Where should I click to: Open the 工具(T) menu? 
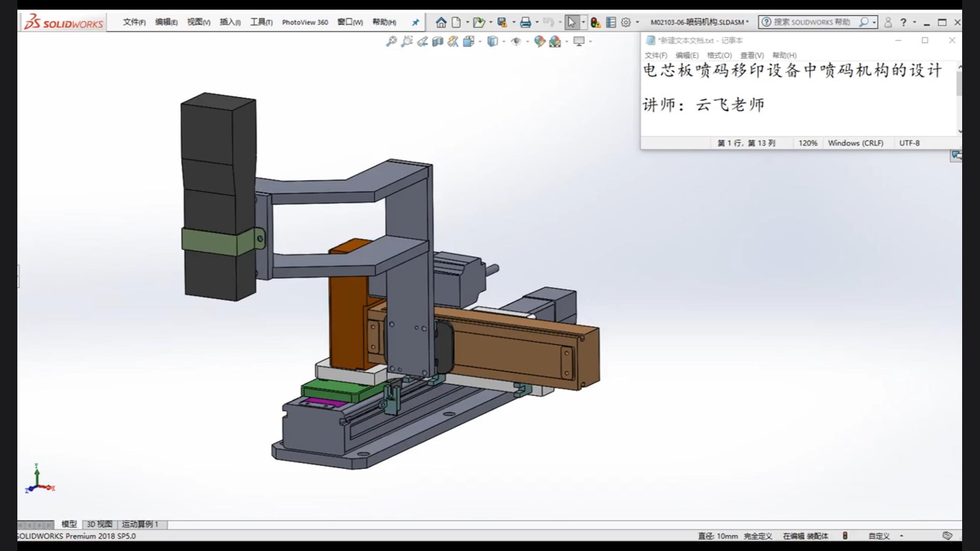click(x=261, y=22)
